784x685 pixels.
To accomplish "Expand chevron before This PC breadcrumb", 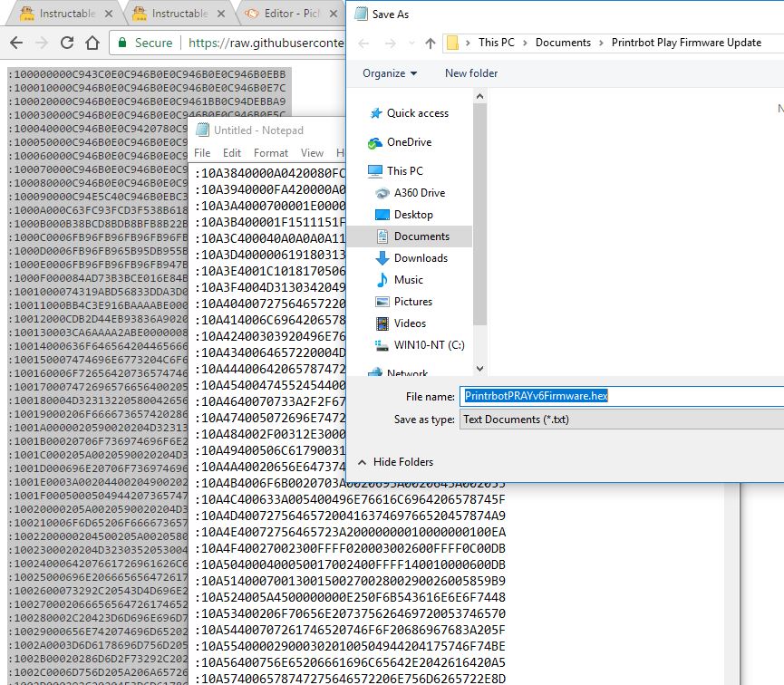I will pos(468,43).
